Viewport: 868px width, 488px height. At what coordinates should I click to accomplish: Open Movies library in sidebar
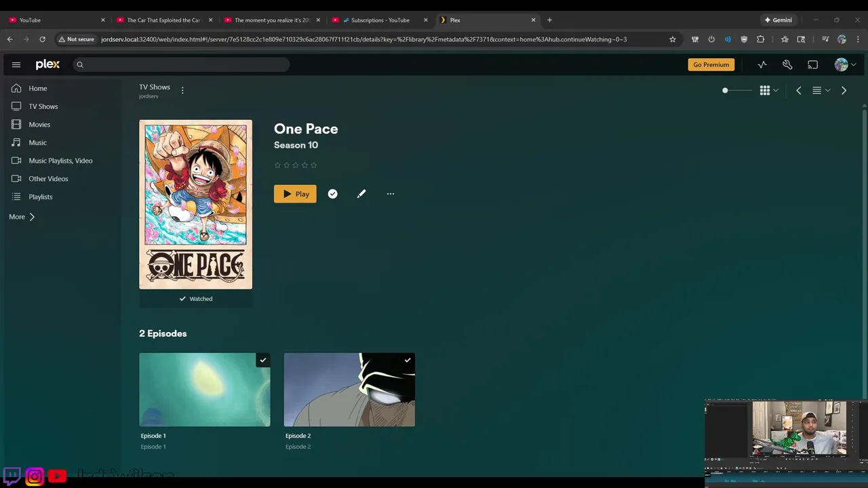pos(39,125)
